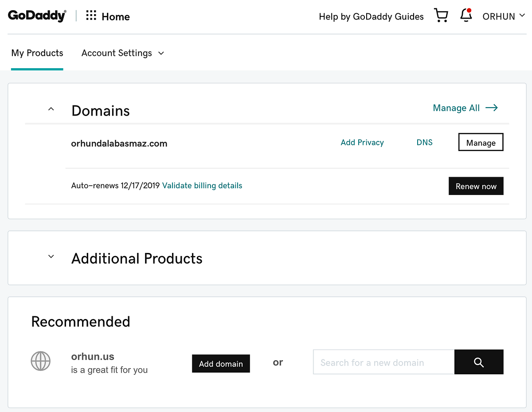Open Add Privacy for orhundalabasmaz.com
Screen dimensions: 532x412
362,142
